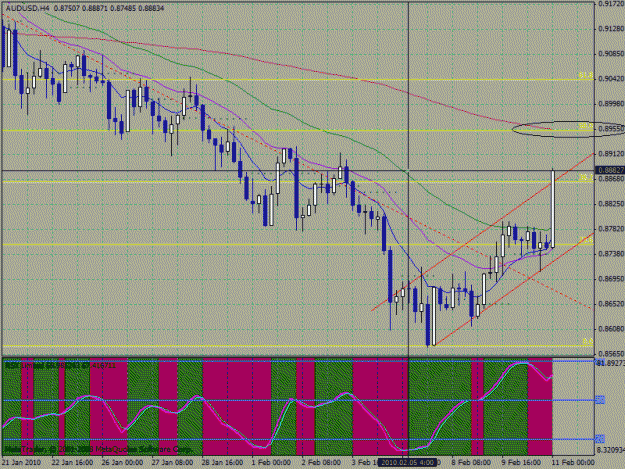Click the 27 Jan 08:00 time label
The height and width of the screenshot is (469, 625).
click(x=172, y=463)
